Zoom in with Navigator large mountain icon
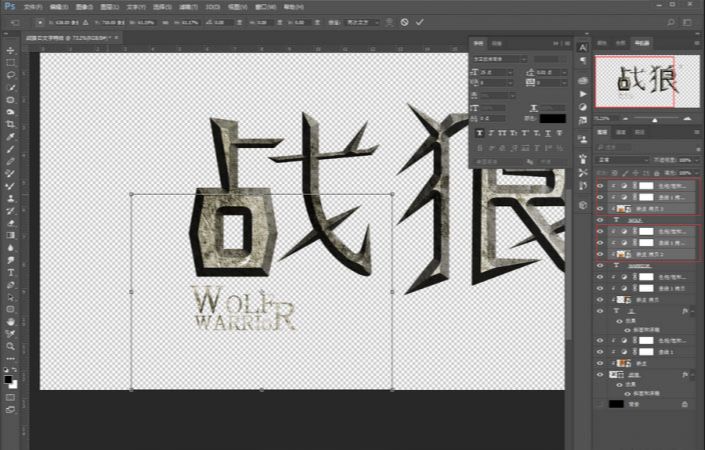 point(687,119)
